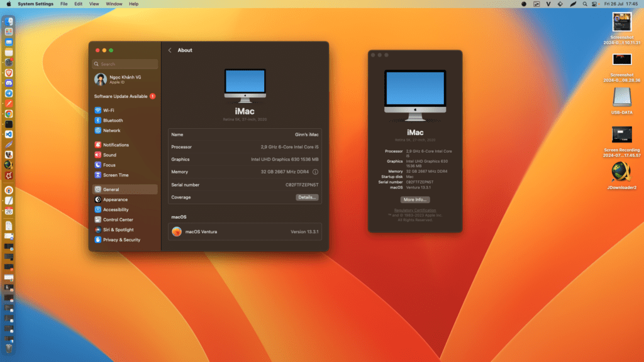Select General in the settings sidebar
The image size is (644, 362).
click(x=125, y=190)
